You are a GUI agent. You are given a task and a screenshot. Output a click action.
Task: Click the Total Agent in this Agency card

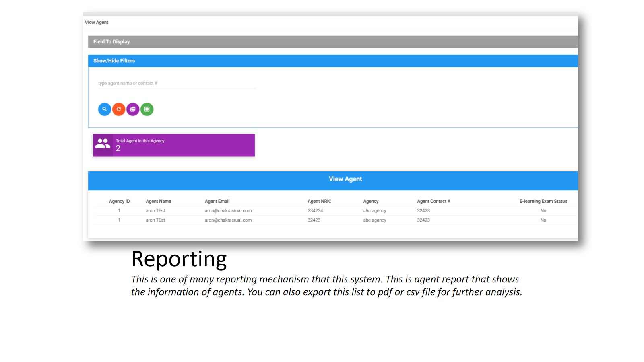point(174,145)
